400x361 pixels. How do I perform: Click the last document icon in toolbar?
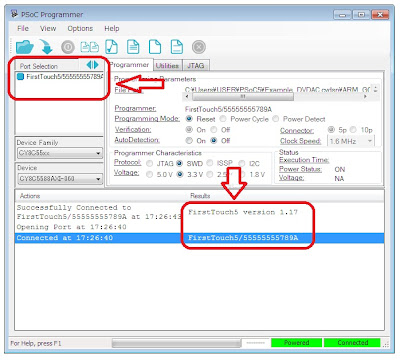[177, 47]
